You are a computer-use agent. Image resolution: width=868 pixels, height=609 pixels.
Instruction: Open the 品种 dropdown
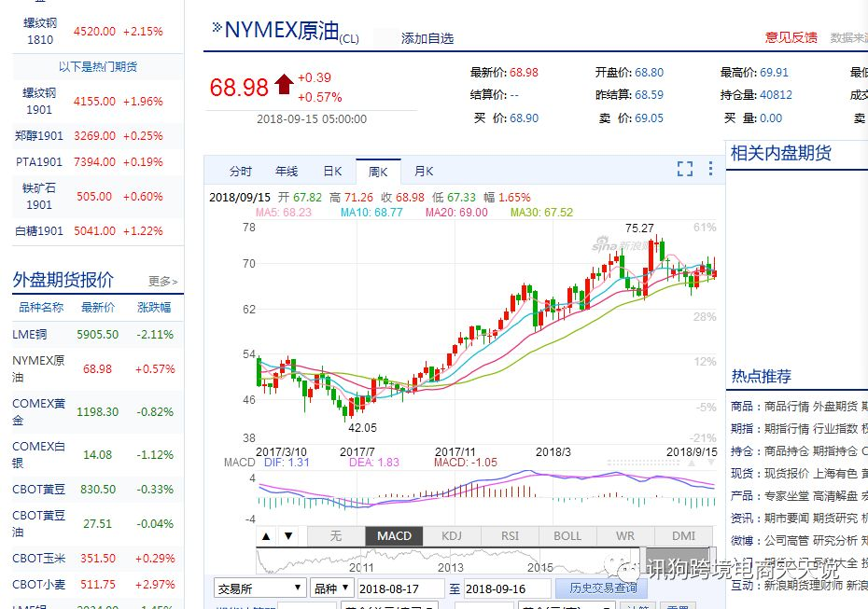pyautogui.click(x=331, y=588)
